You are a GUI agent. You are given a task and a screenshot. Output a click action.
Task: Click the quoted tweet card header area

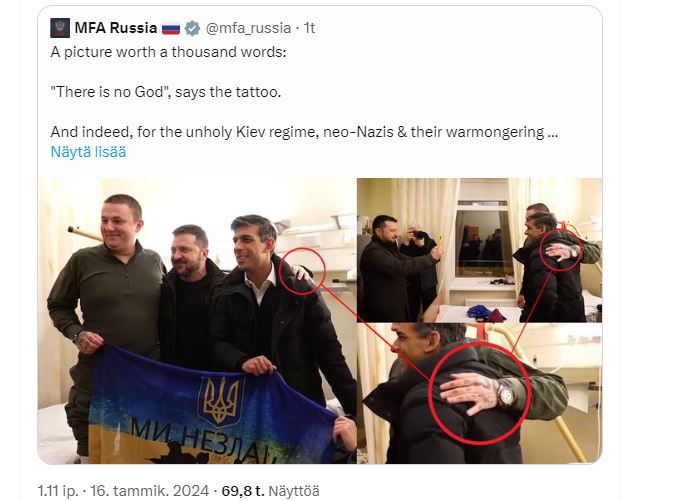[183, 28]
